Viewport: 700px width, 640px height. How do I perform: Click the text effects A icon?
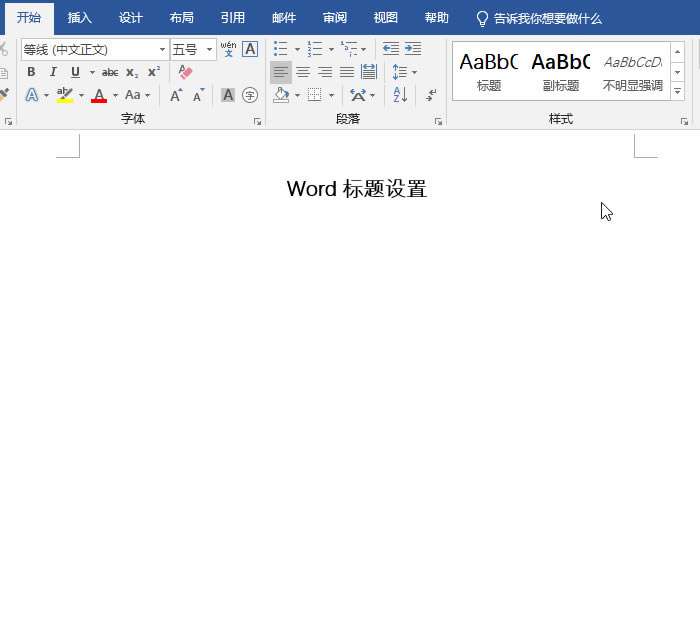32,95
